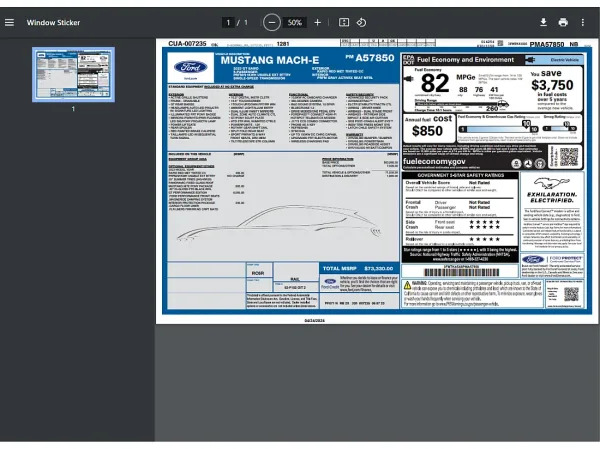Click the page number input field
600x449 pixels.
point(228,23)
